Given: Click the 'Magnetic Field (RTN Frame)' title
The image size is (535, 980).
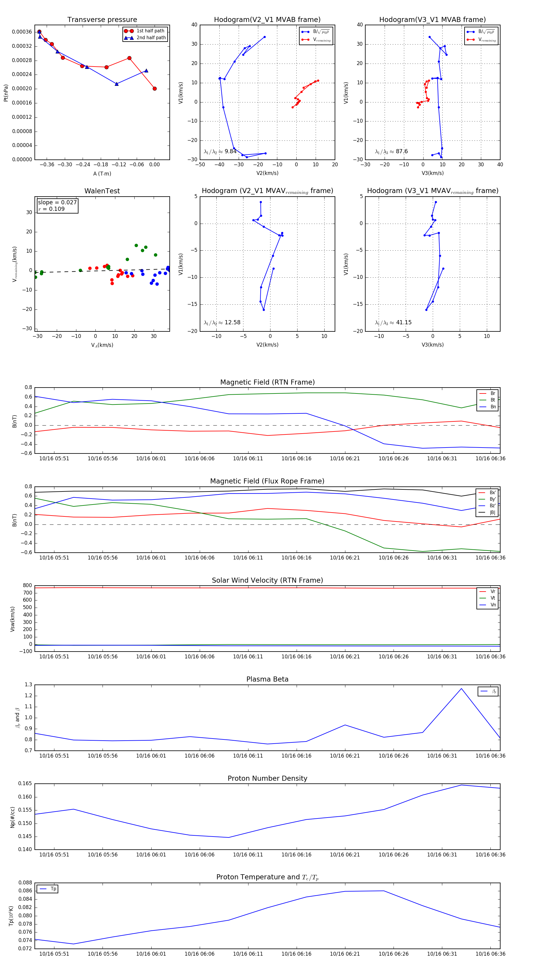Looking at the screenshot, I should [267, 382].
